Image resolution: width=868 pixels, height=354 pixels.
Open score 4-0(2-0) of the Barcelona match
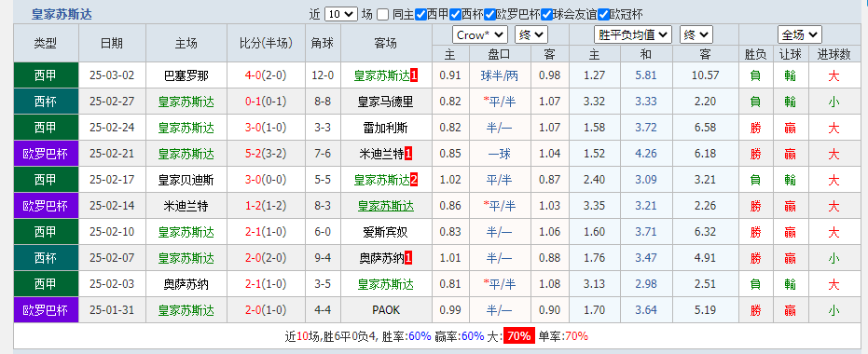(x=266, y=75)
